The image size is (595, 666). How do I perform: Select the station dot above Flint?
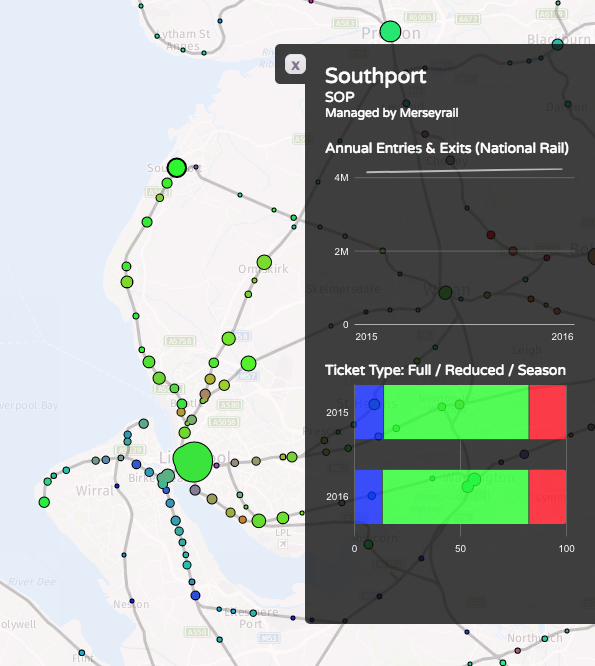[x=82, y=653]
